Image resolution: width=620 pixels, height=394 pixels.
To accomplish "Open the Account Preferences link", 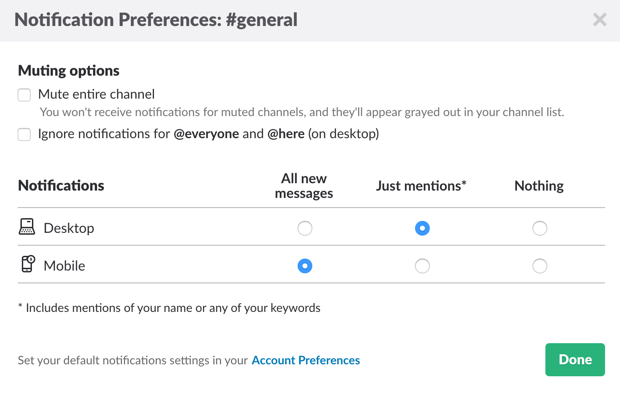I will point(306,360).
